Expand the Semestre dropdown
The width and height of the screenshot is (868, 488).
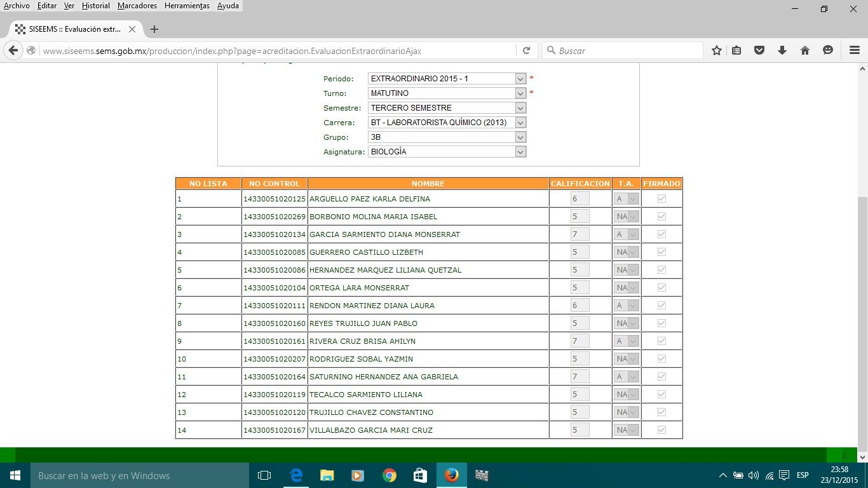coord(447,108)
